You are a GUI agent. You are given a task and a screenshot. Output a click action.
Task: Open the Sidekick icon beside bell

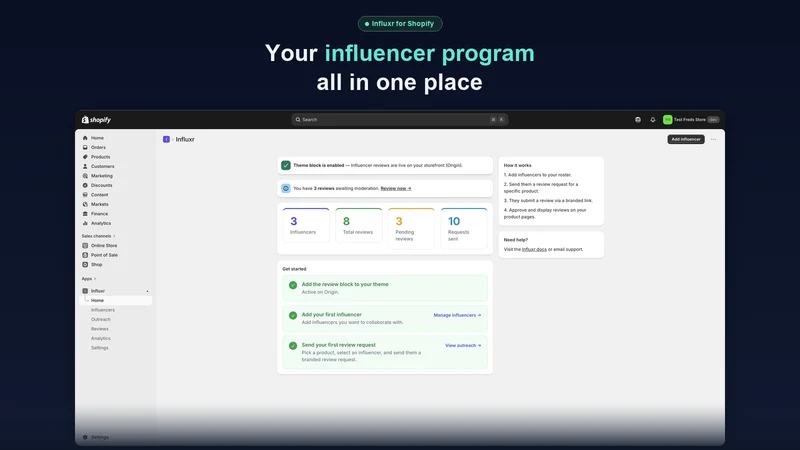(x=638, y=120)
